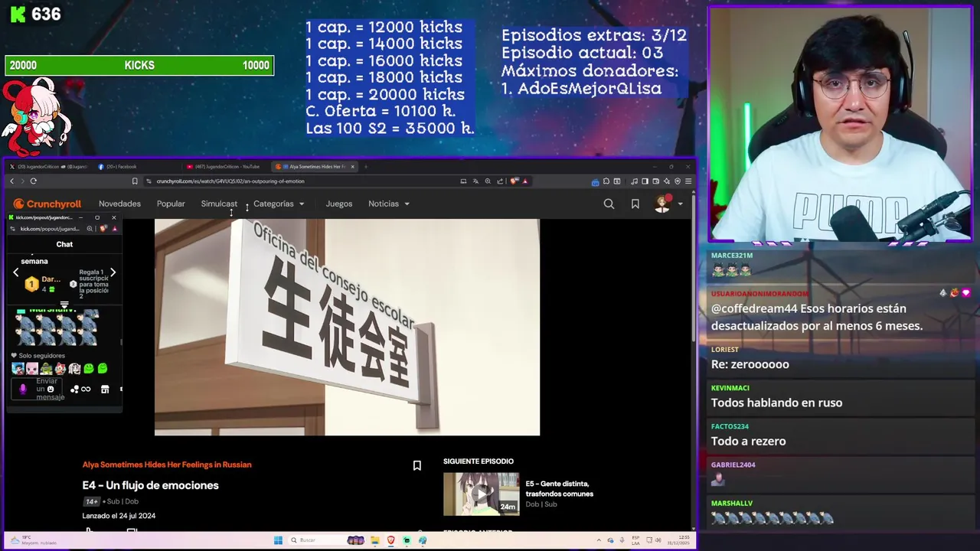This screenshot has width=980, height=551.
Task: Open the Categorías dropdown
Action: pos(279,204)
